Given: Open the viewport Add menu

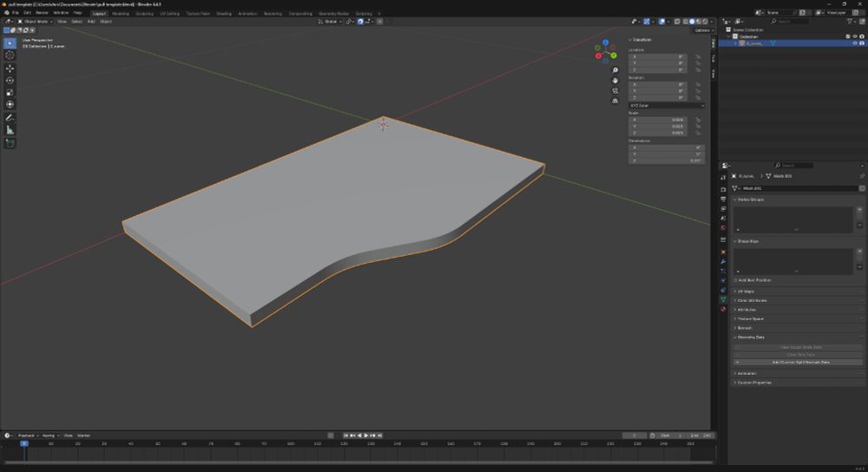Looking at the screenshot, I should click(91, 22).
